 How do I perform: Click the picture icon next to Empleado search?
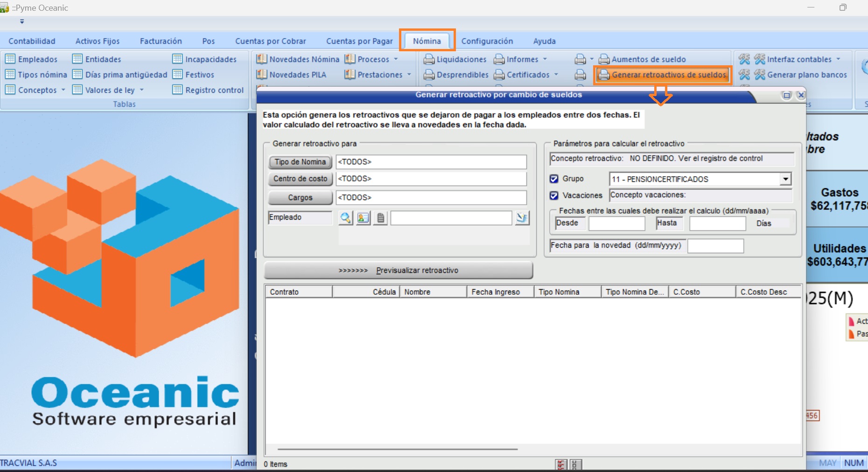[x=363, y=218]
